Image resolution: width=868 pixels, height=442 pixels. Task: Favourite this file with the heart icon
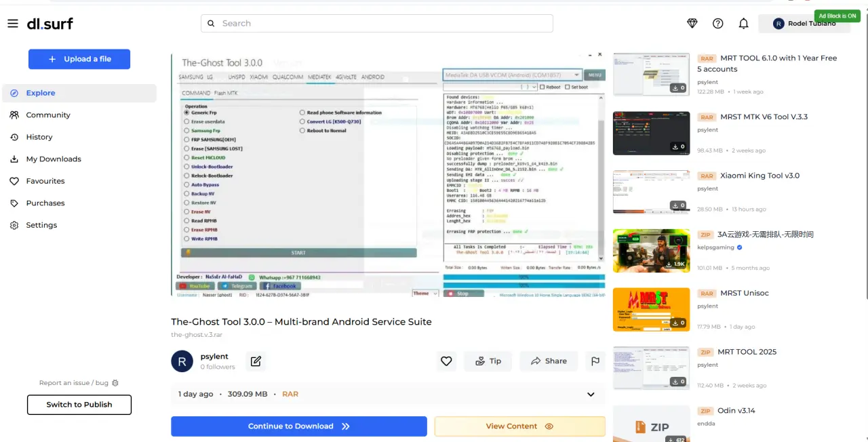click(x=446, y=361)
